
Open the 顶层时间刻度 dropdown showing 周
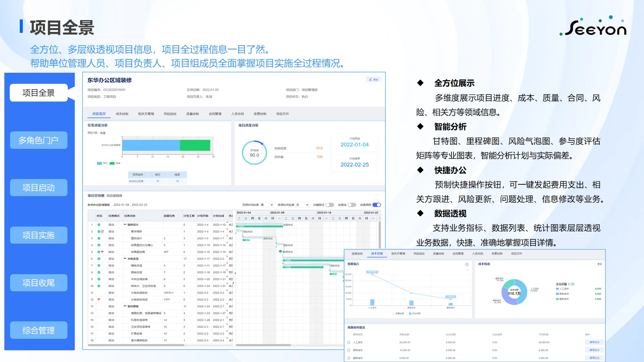pos(267,205)
